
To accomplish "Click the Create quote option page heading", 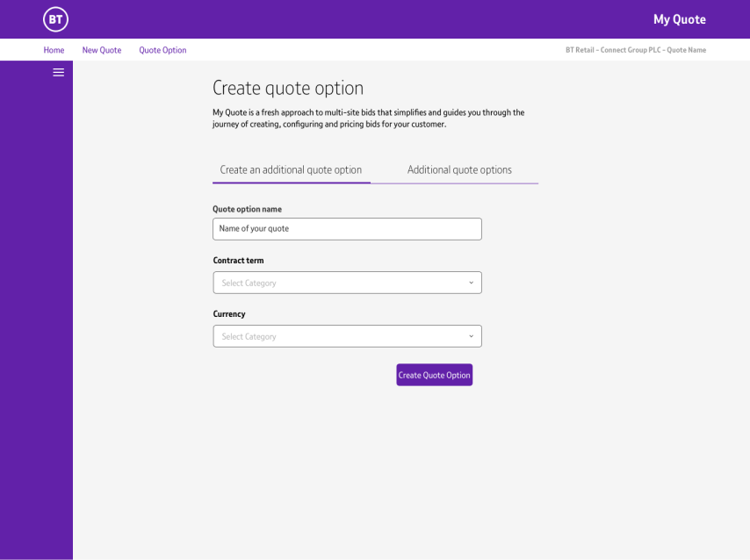I will pyautogui.click(x=288, y=88).
